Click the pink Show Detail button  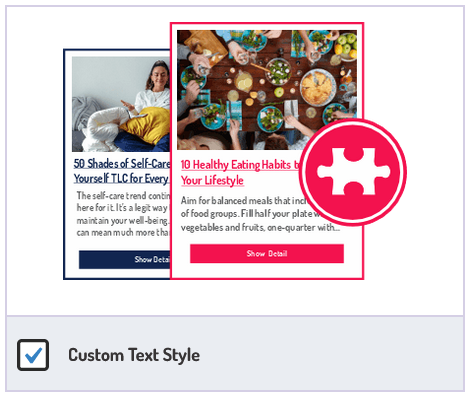[x=267, y=254]
